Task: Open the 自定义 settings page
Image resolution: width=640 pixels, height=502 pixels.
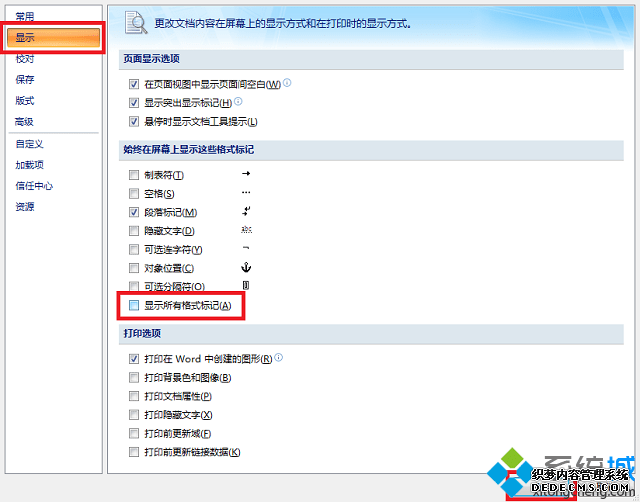Action: 29,144
